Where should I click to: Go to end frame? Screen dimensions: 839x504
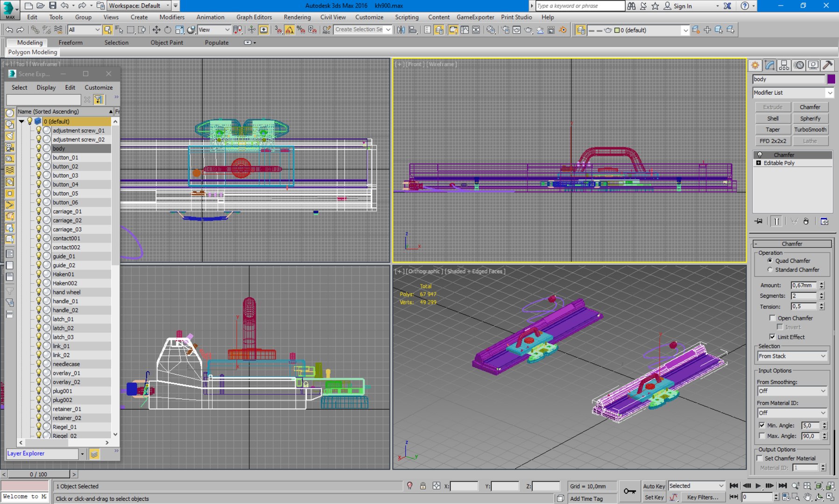pos(783,486)
